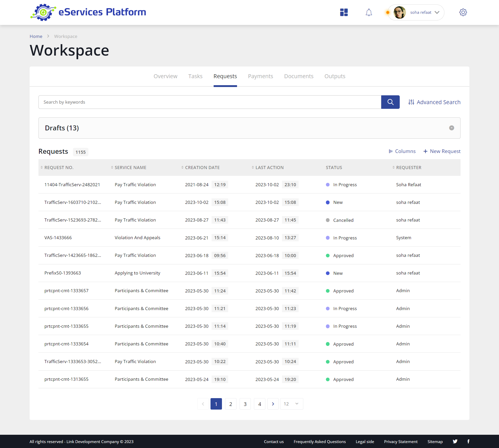Click the Search by keywords field

pyautogui.click(x=182, y=102)
